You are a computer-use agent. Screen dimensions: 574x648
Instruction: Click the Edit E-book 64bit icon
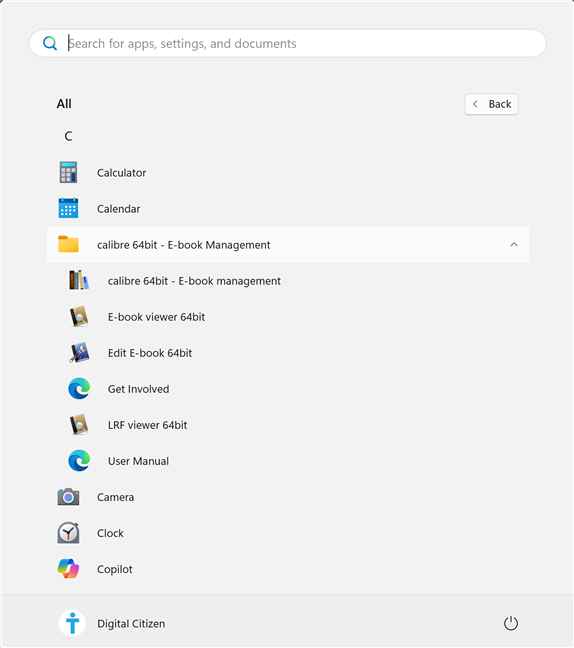pos(79,353)
